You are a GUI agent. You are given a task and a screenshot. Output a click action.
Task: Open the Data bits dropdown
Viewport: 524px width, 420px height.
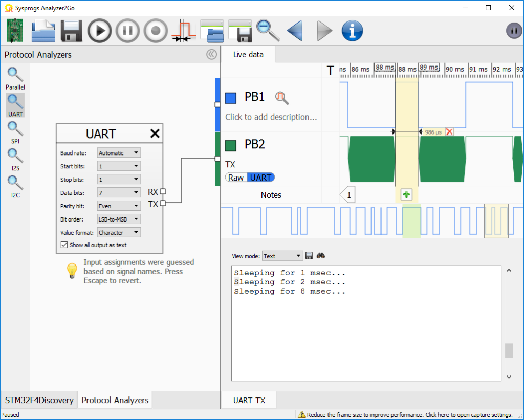point(119,192)
